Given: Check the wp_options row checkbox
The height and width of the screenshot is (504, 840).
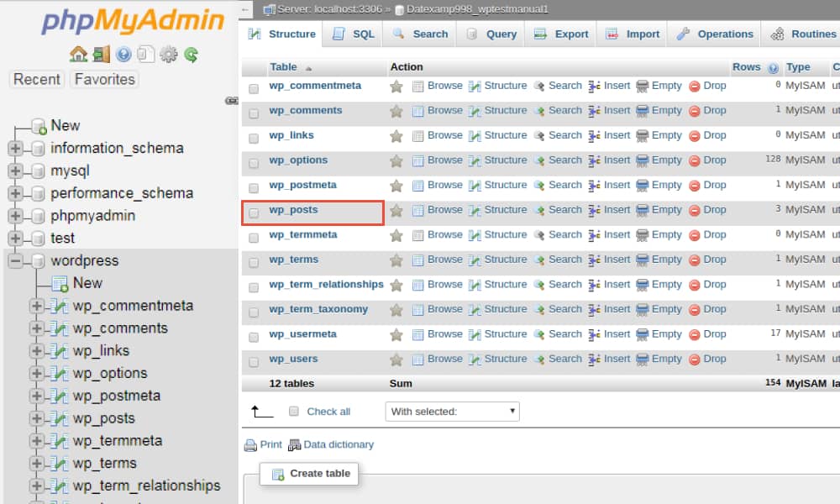Looking at the screenshot, I should pyautogui.click(x=254, y=163).
